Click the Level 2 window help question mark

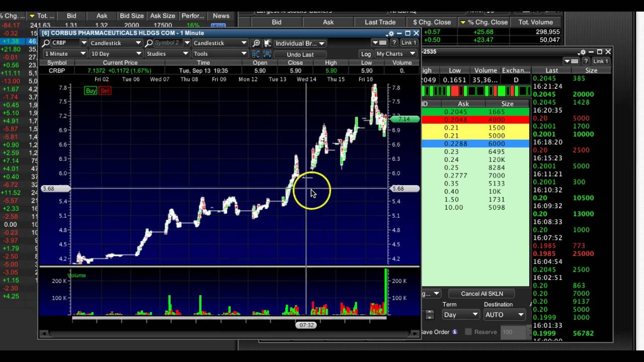pos(586,61)
